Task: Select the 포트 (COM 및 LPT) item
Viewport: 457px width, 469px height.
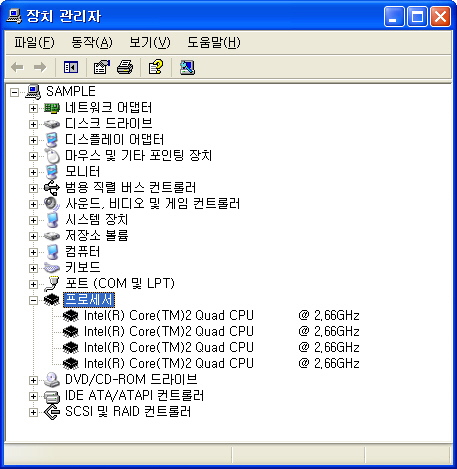Action: pyautogui.click(x=120, y=283)
